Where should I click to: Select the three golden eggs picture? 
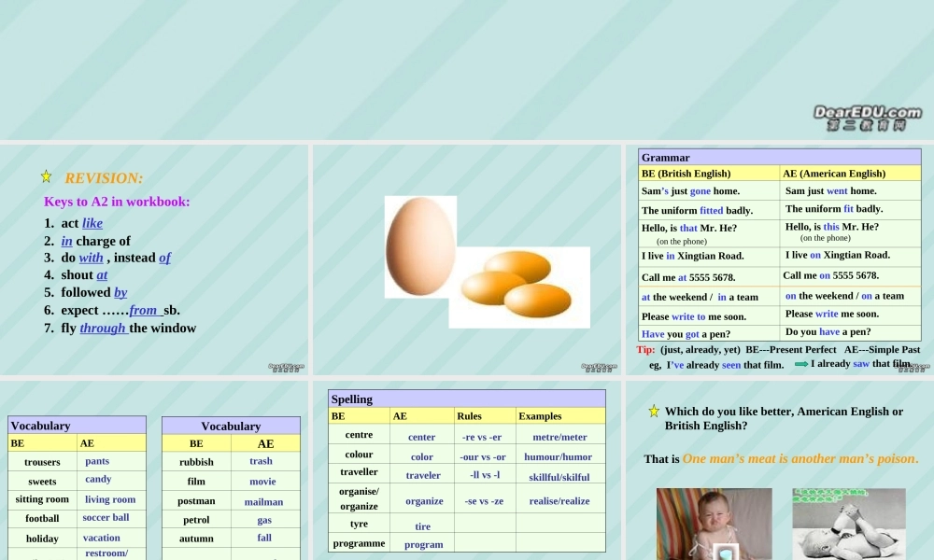pos(519,287)
